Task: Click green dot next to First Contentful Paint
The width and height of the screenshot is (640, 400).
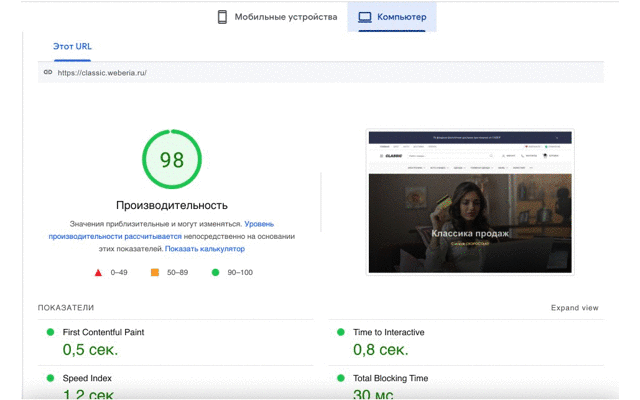Action: point(50,332)
